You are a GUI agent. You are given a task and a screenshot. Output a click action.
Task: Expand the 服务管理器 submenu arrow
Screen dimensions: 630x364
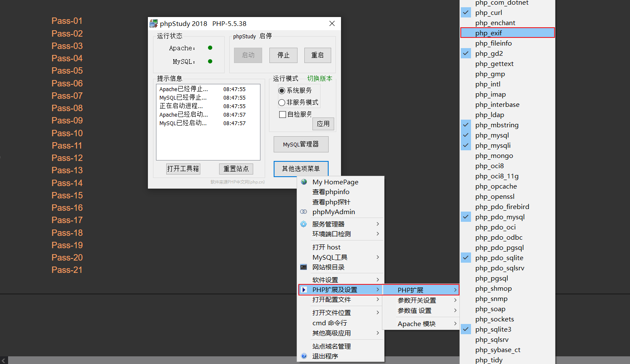(x=378, y=224)
